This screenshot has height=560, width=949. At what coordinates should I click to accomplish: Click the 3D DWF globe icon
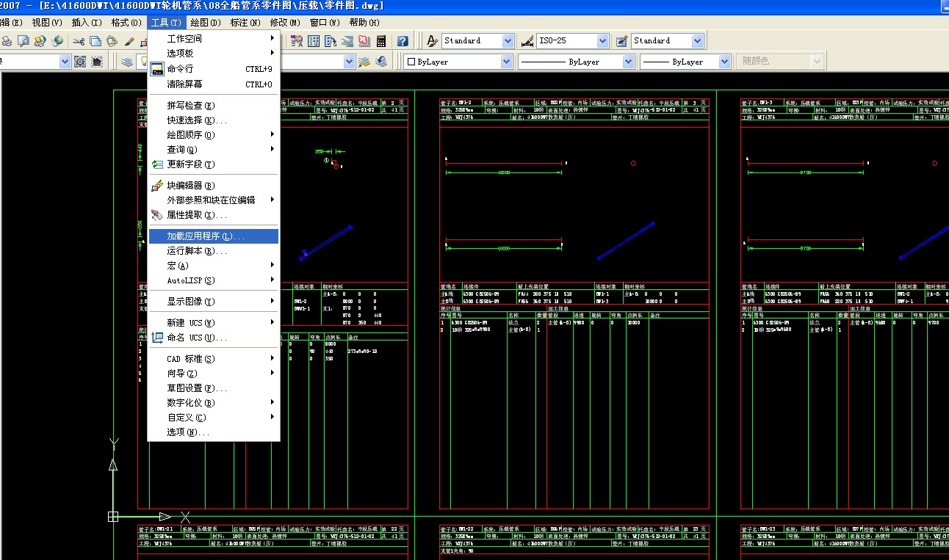(57, 41)
